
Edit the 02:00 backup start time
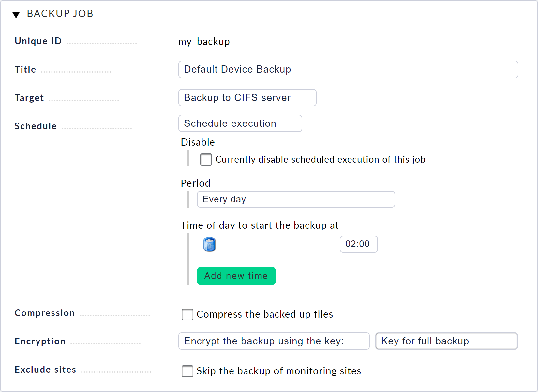[358, 244]
